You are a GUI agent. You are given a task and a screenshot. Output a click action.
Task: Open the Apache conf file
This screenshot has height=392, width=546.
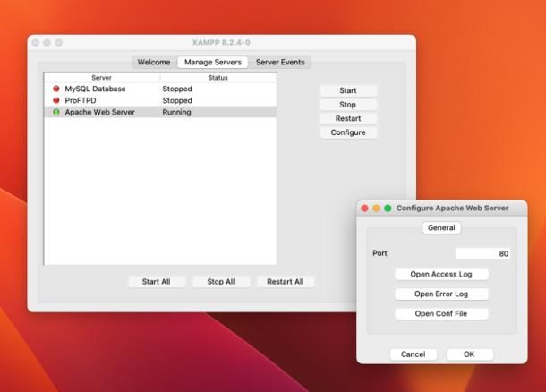tap(441, 313)
